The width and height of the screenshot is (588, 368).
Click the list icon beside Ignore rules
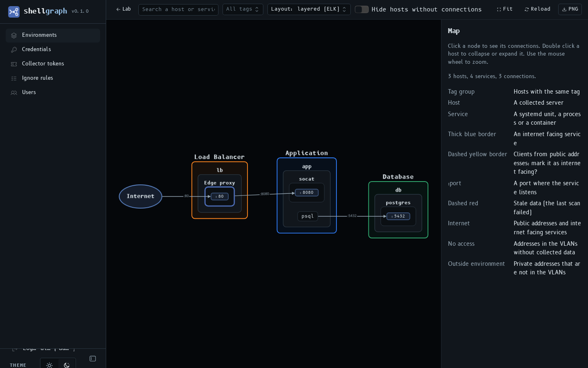coord(14,79)
